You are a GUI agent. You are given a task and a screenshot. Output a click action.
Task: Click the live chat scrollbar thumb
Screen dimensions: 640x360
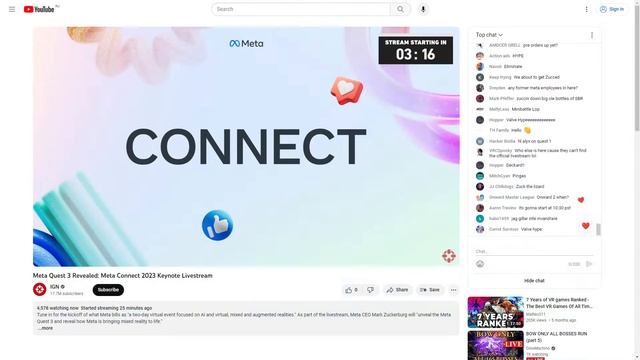(598, 230)
